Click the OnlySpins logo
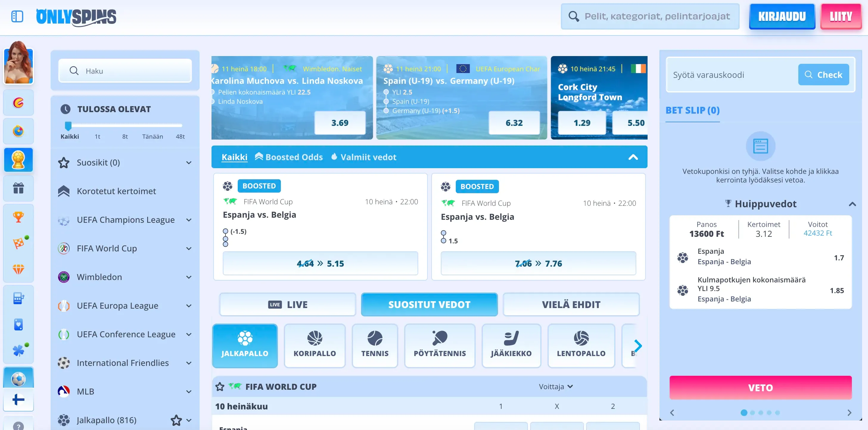Screen dimensions: 868x430 point(76,17)
